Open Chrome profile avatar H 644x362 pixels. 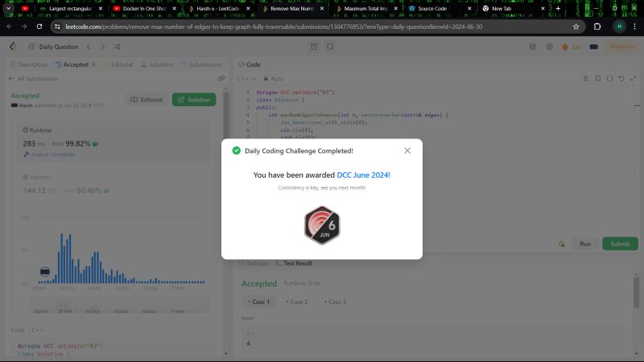[x=619, y=27]
